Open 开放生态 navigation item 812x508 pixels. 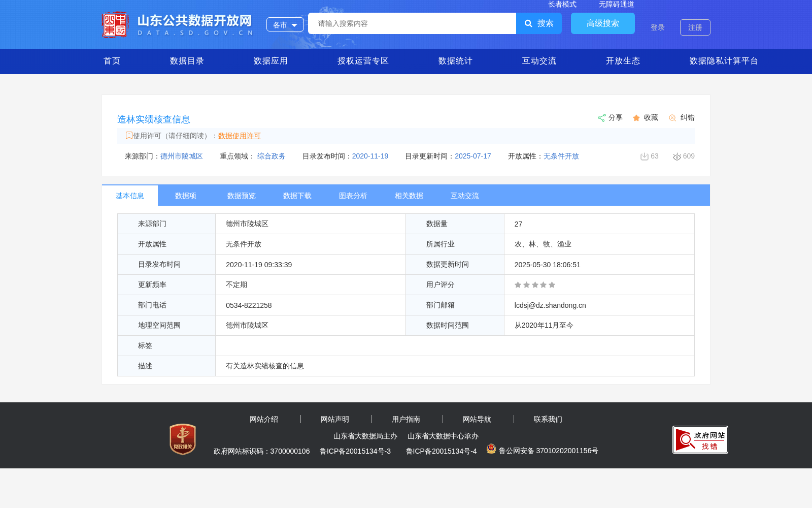(x=623, y=61)
